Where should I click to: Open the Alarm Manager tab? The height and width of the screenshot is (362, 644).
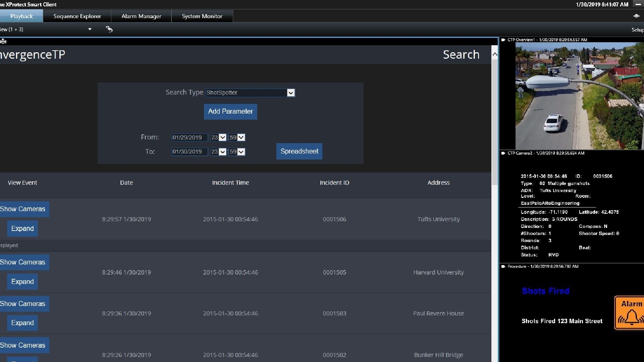pyautogui.click(x=141, y=16)
